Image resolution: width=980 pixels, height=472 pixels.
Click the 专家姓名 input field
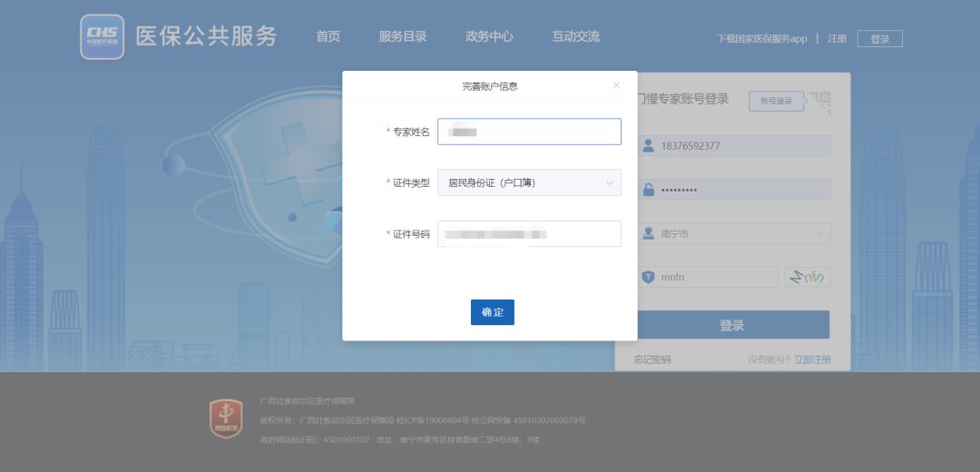[529, 132]
